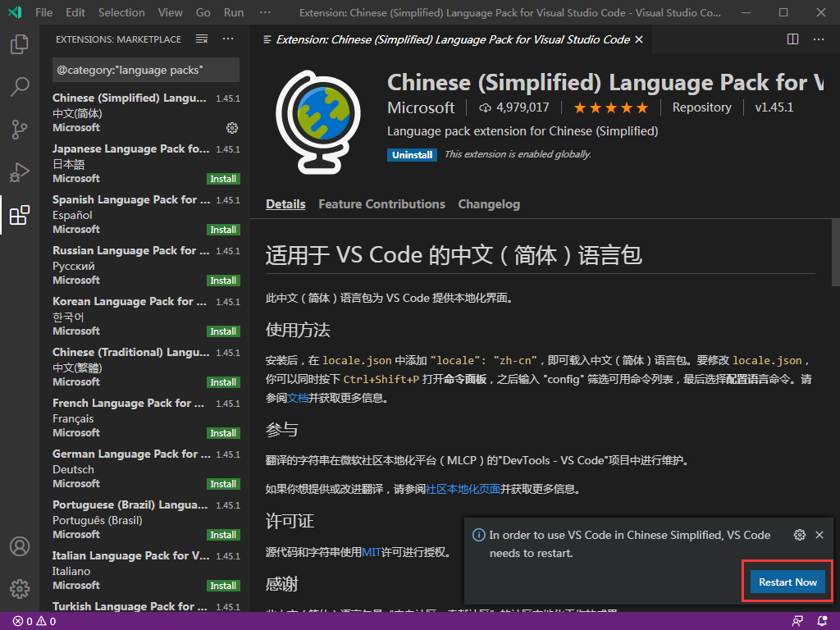
Task: Open the Explorer view in activity bar
Action: (20, 44)
